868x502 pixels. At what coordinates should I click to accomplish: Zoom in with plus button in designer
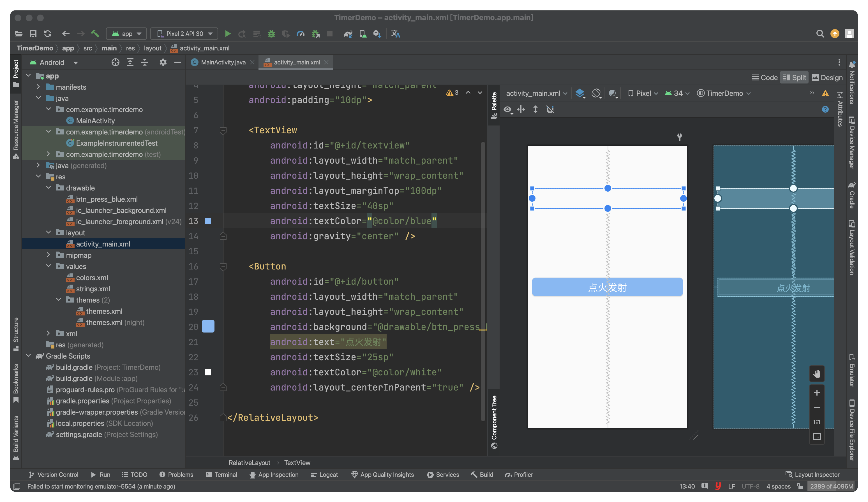pyautogui.click(x=817, y=393)
